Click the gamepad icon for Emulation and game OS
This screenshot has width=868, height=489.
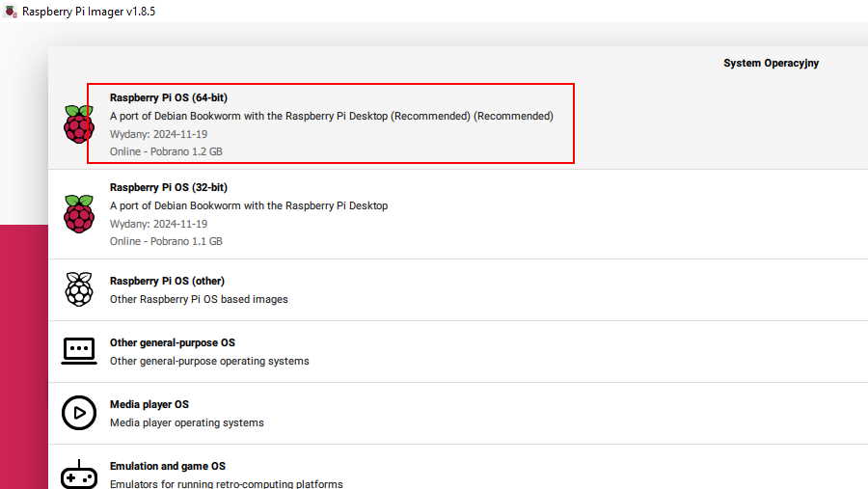(x=78, y=475)
